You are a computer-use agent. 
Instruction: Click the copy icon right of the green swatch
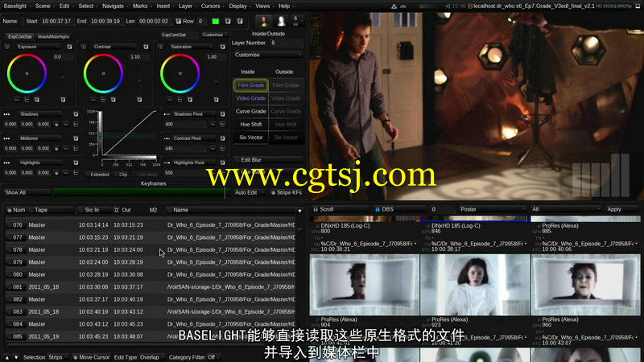228,21
